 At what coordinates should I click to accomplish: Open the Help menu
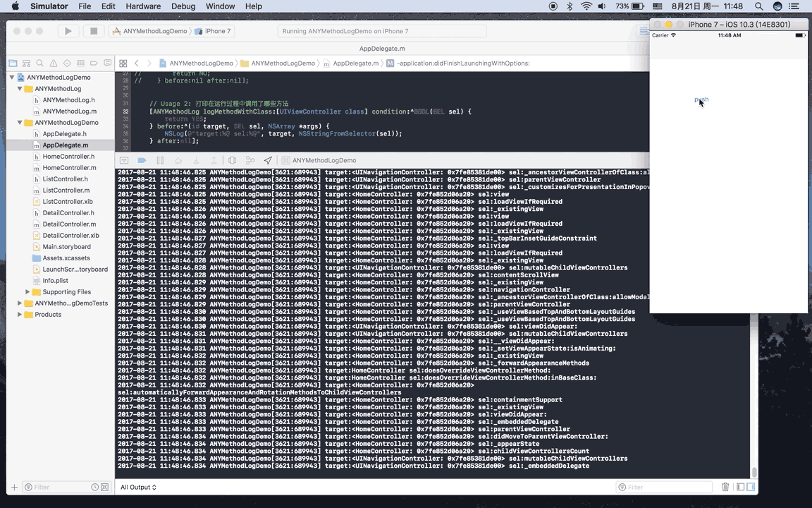point(253,6)
